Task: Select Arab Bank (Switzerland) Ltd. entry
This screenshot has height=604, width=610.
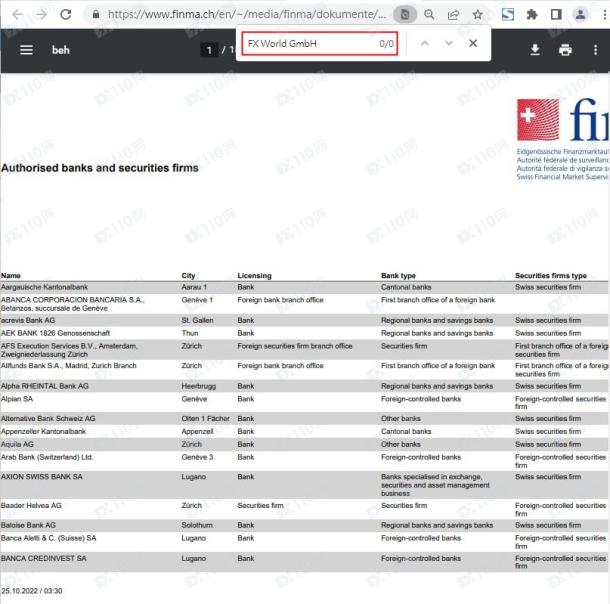Action: tap(47, 457)
